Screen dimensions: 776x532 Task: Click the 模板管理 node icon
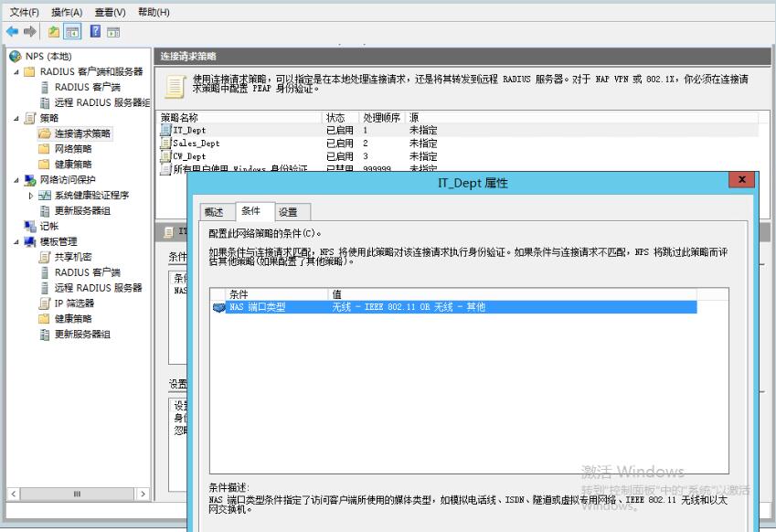[29, 241]
